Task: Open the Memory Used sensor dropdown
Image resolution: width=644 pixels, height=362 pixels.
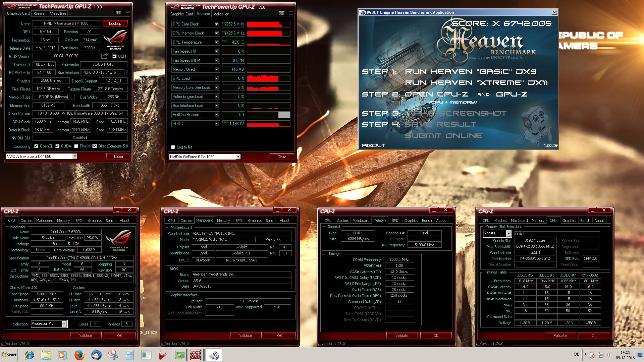Action: (x=216, y=69)
